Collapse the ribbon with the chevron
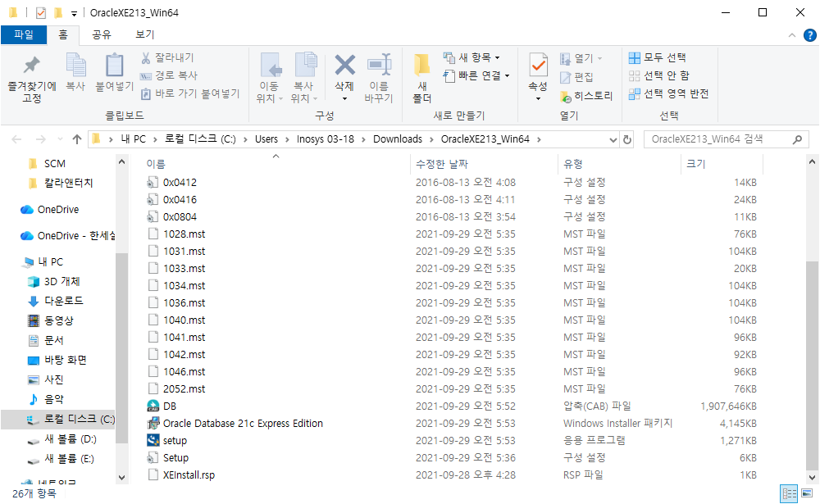 click(792, 35)
